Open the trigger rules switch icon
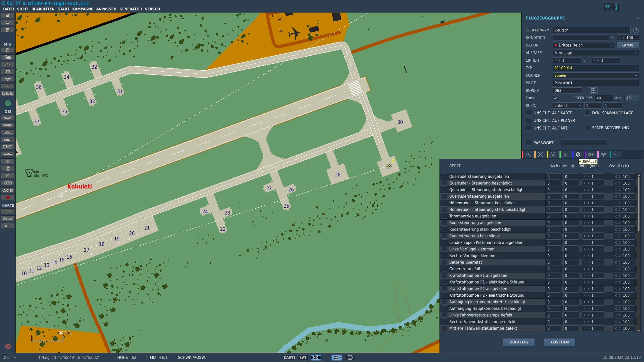 (8, 65)
